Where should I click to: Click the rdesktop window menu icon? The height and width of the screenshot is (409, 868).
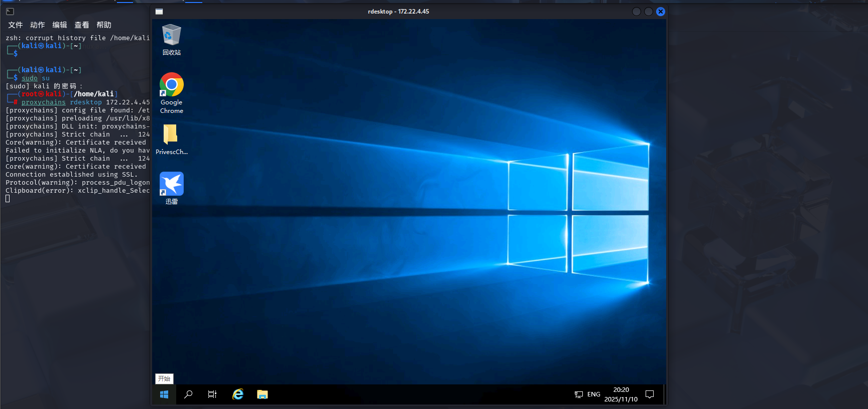point(159,12)
